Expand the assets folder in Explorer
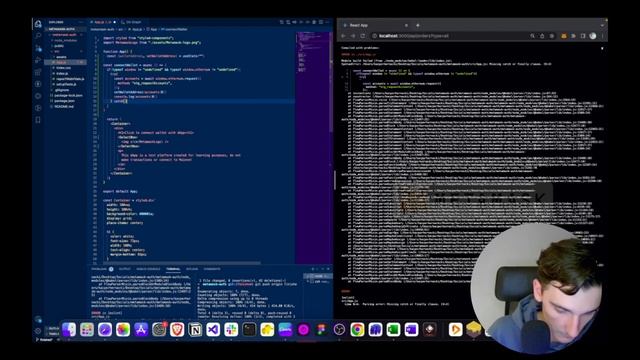The width and height of the screenshot is (640, 360). click(61, 57)
